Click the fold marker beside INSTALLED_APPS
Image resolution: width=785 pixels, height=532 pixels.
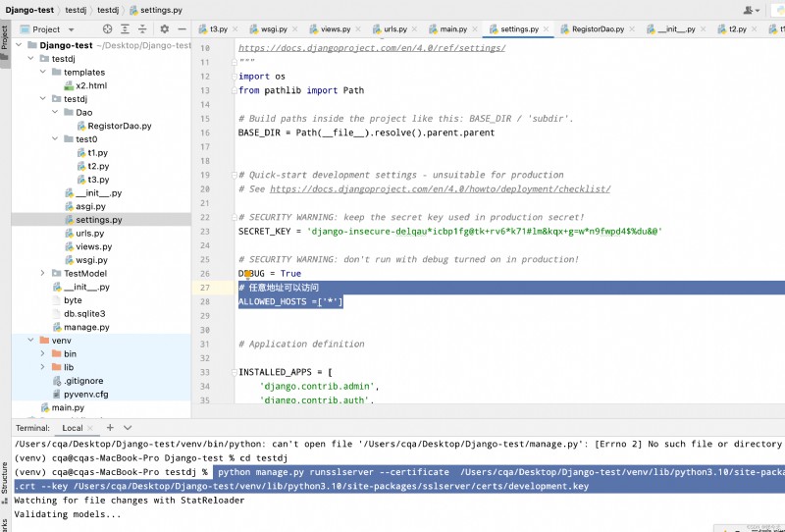point(235,372)
